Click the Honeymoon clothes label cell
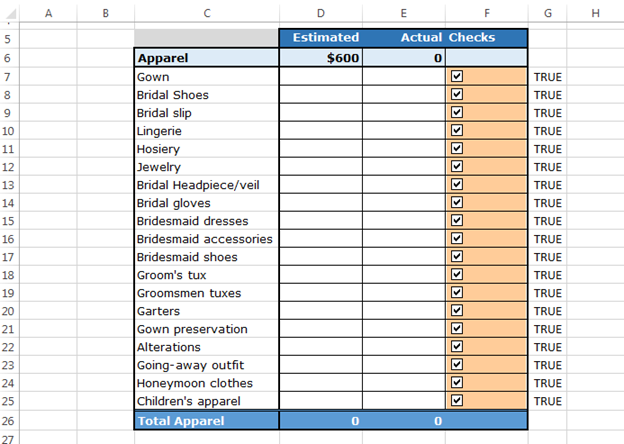Screen dimensions: 624x444 pyautogui.click(x=207, y=383)
